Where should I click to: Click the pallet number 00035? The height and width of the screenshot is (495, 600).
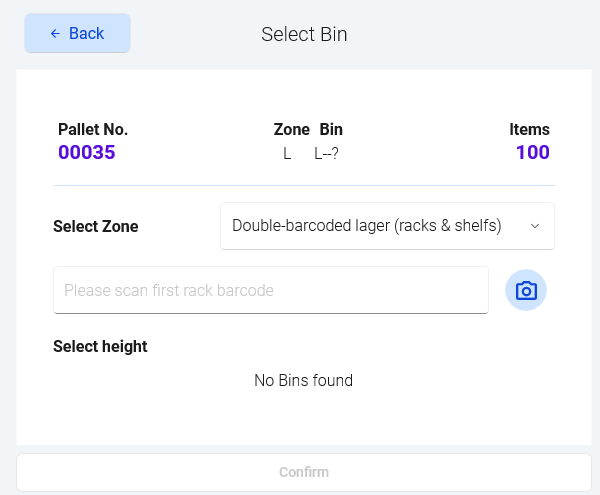[87, 153]
